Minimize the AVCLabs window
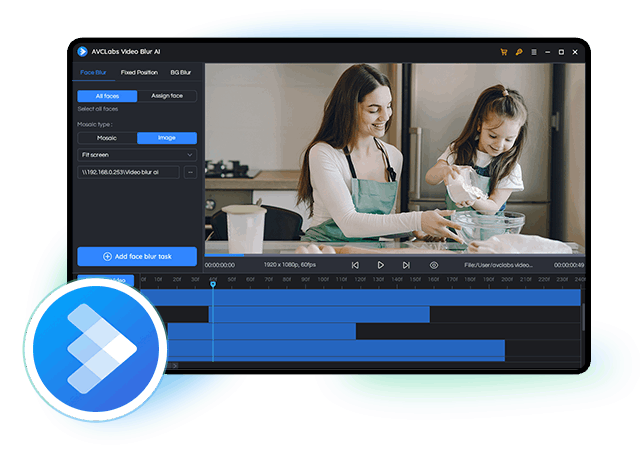The width and height of the screenshot is (640, 450). pos(547,52)
